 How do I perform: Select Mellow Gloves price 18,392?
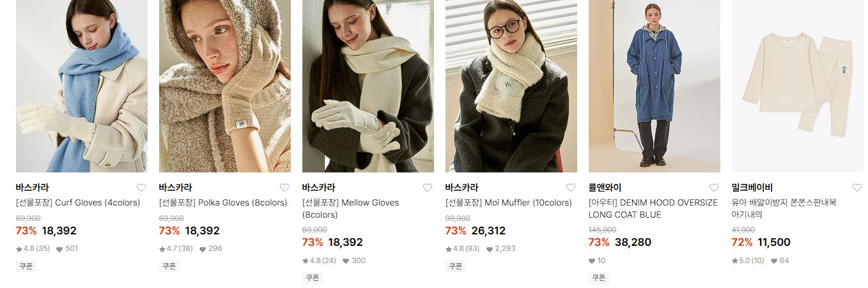pyautogui.click(x=345, y=243)
